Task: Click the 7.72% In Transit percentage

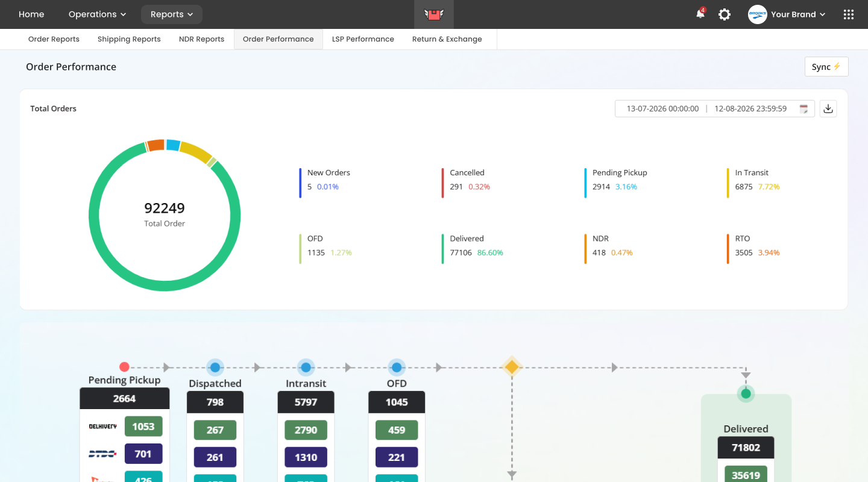Action: point(769,187)
